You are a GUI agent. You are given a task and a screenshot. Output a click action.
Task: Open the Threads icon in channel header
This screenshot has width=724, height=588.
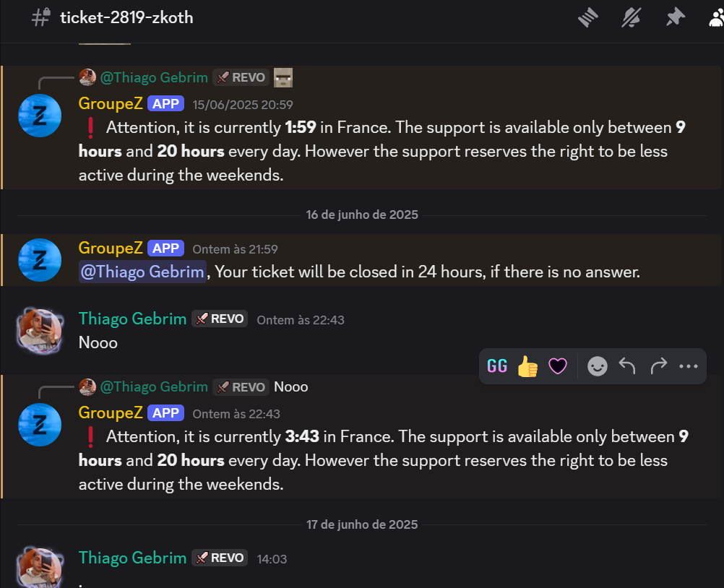tap(587, 18)
